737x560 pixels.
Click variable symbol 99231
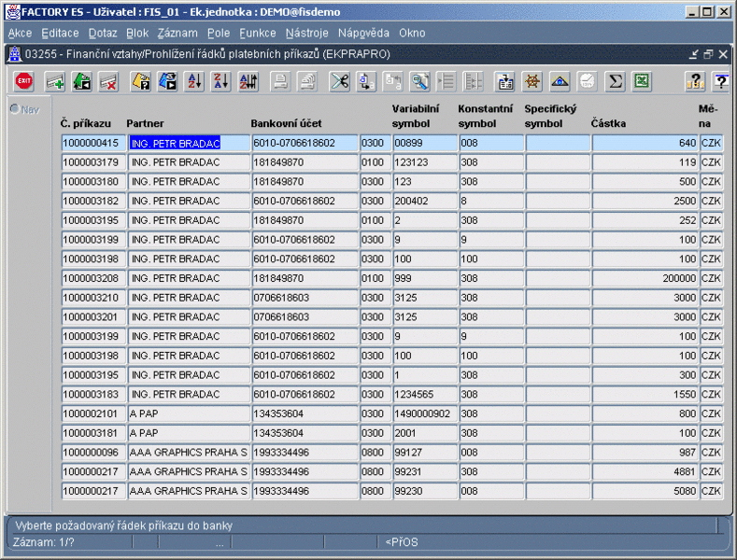tap(425, 471)
